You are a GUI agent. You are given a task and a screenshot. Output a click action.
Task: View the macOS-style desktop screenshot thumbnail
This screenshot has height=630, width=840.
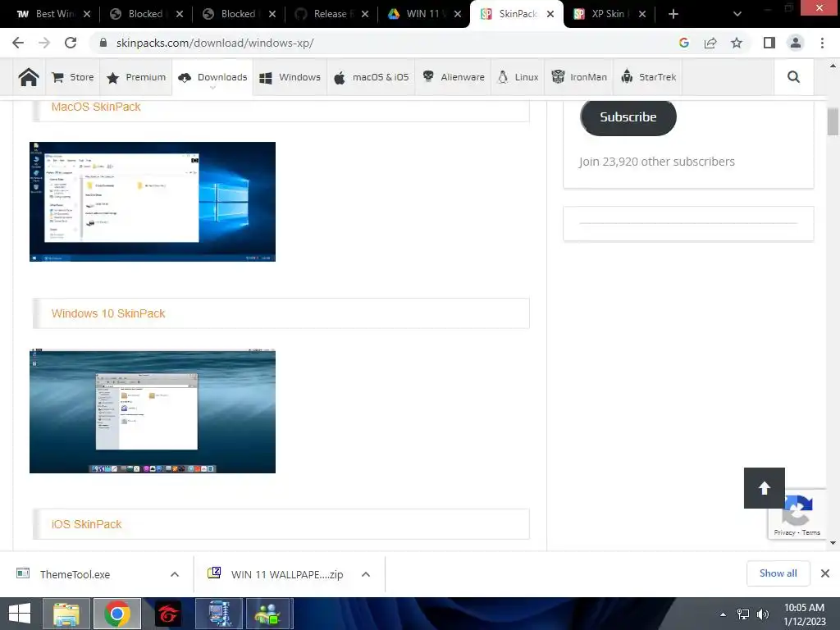tap(153, 411)
